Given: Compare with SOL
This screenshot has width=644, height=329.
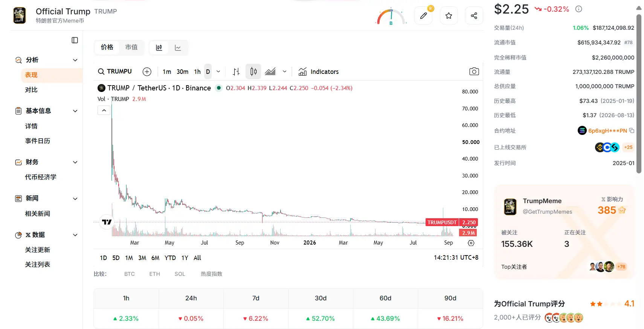Looking at the screenshot, I should click(x=180, y=274).
